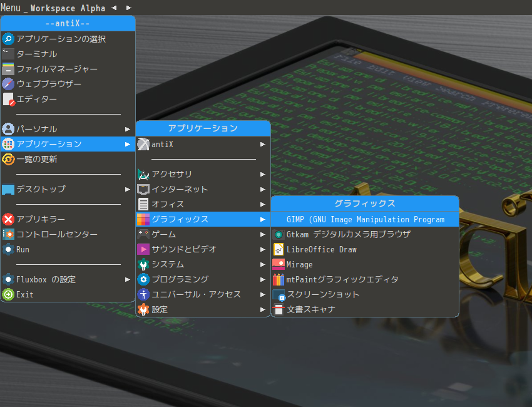
Task: Click ウェブブラウザー label text
Action: click(49, 84)
